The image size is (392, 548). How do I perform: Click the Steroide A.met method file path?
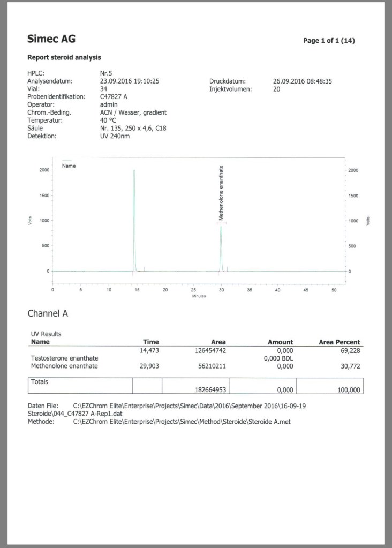tap(182, 422)
